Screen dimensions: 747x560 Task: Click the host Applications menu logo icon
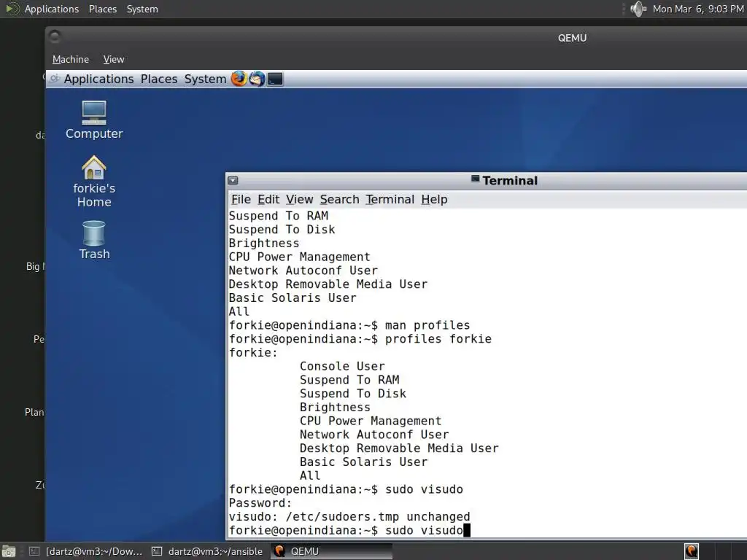tap(12, 9)
